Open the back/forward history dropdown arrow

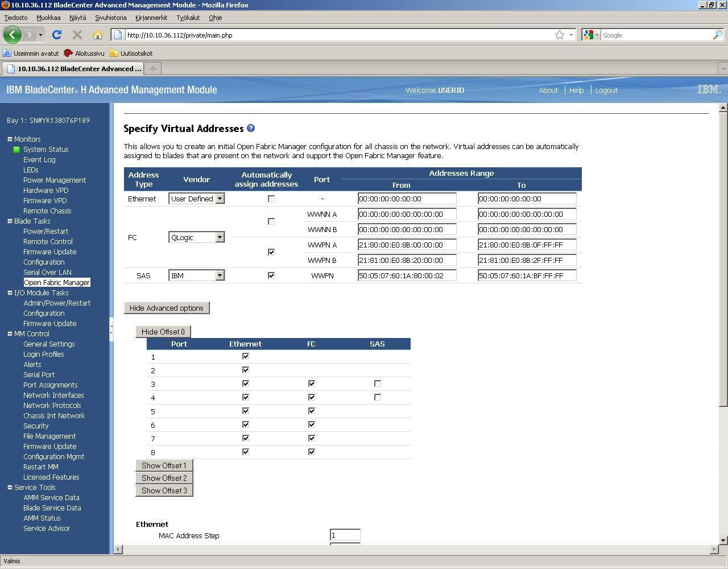pyautogui.click(x=40, y=35)
